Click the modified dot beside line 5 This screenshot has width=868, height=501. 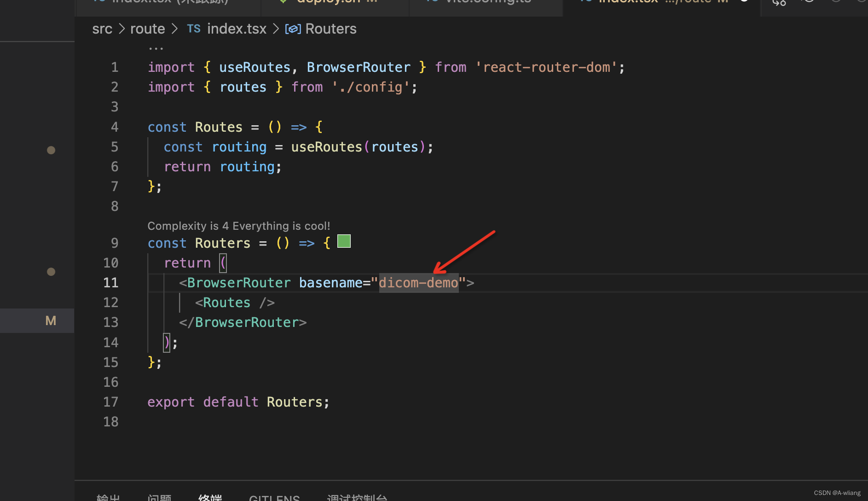coord(51,150)
